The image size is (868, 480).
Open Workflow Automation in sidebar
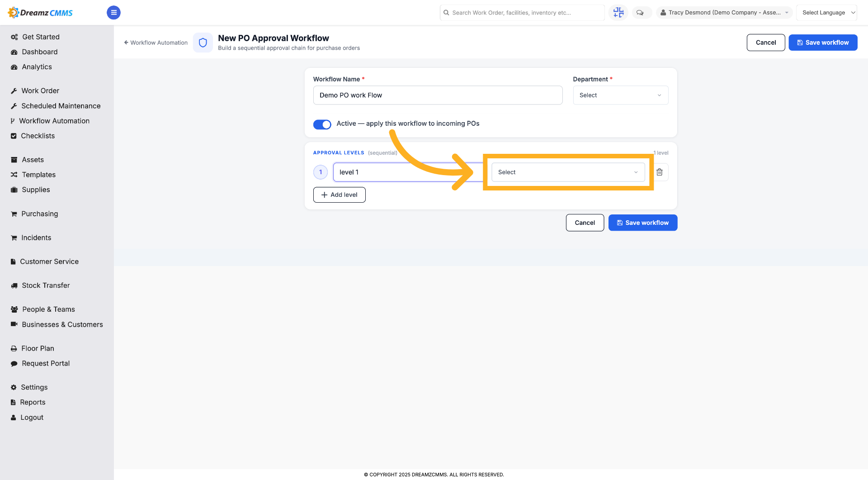[x=54, y=121]
